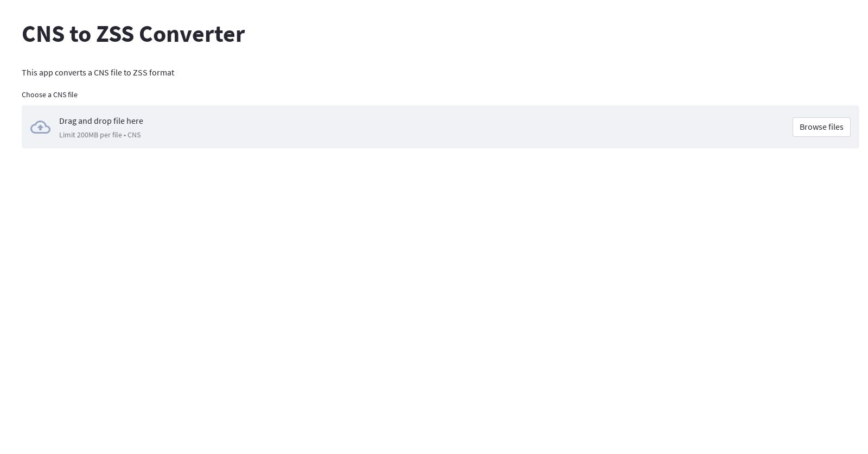
Task: Click the gray uploader area left of Browse files
Action: pyautogui.click(x=705, y=127)
